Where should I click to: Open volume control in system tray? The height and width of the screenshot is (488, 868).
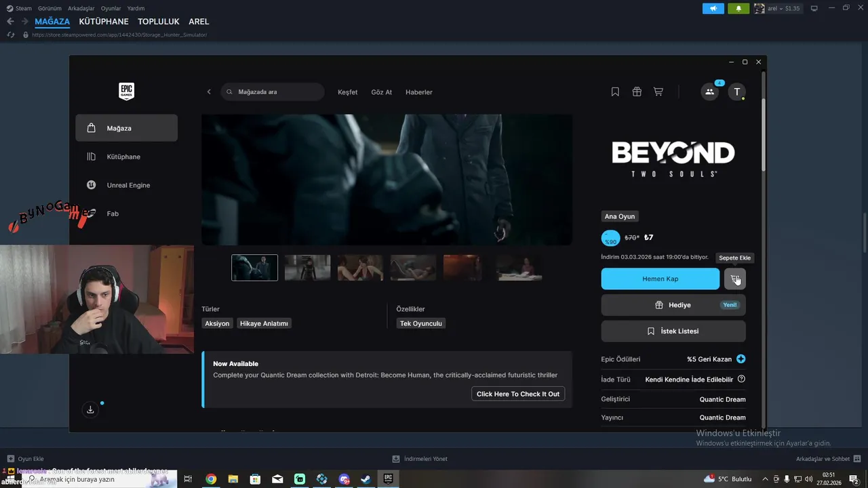808,479
